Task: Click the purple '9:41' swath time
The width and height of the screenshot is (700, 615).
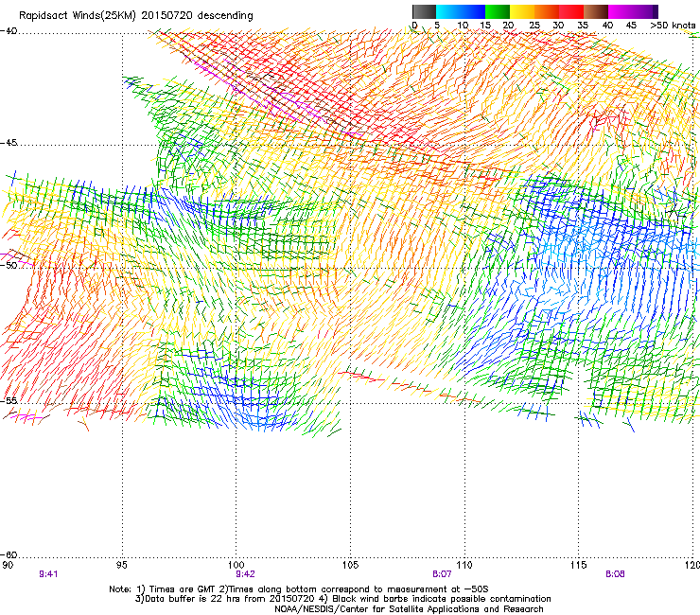Action: click(x=48, y=574)
